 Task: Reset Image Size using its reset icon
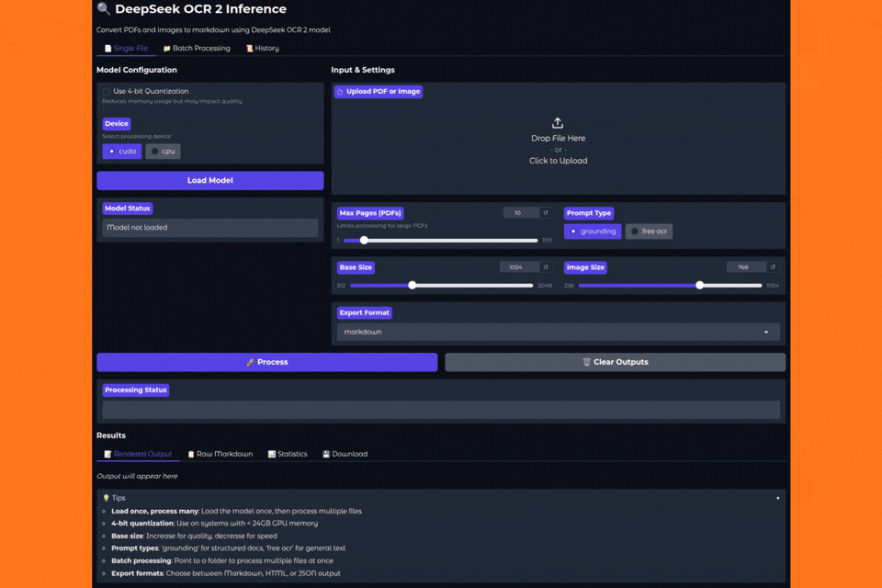(773, 267)
